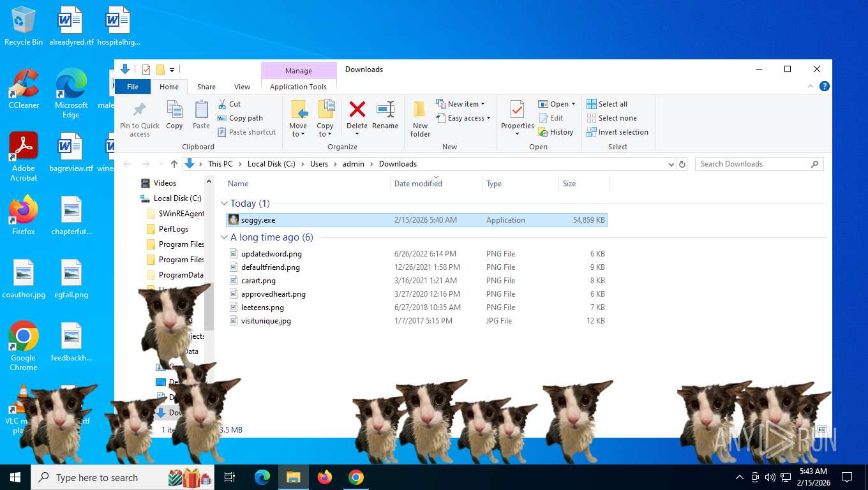The width and height of the screenshot is (868, 490).
Task: Select PerfLogs folder in tree
Action: point(173,229)
